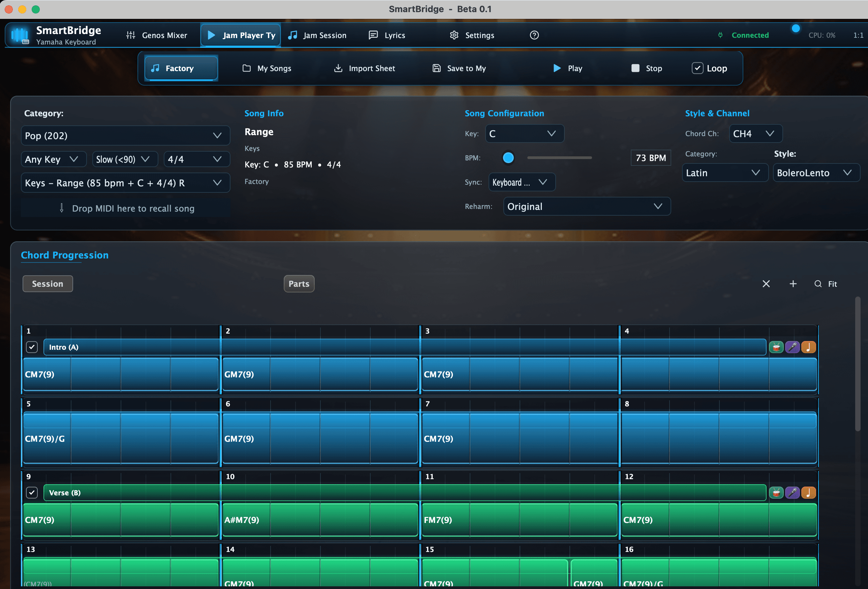Open the 4/4 time signature dropdown
Image resolution: width=868 pixels, height=589 pixels.
196,159
